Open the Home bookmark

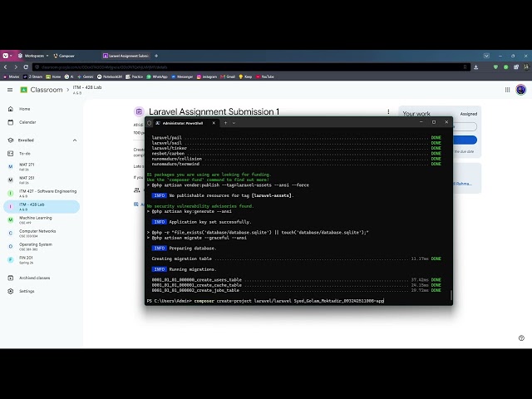53,76
